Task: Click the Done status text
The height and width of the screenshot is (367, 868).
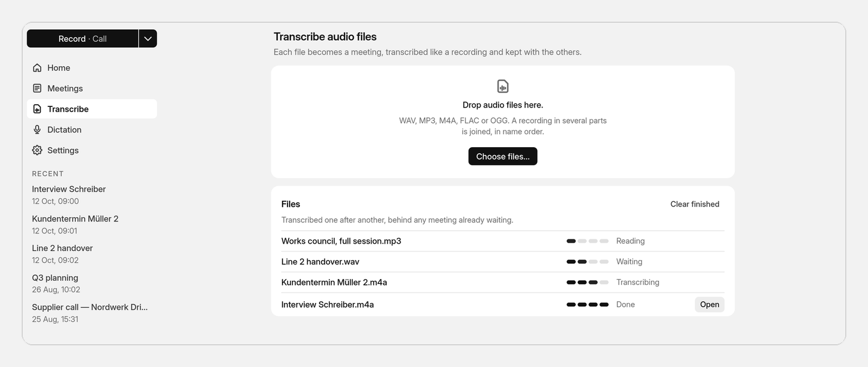Action: tap(626, 305)
